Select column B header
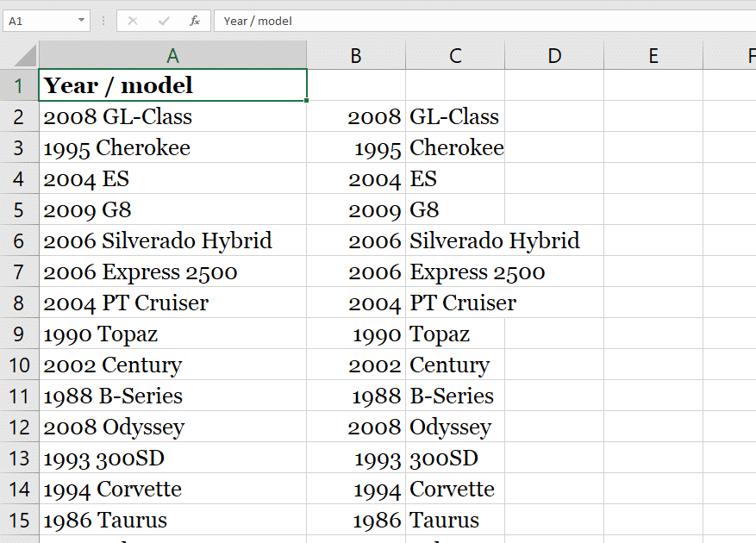The width and height of the screenshot is (756, 543). tap(356, 54)
